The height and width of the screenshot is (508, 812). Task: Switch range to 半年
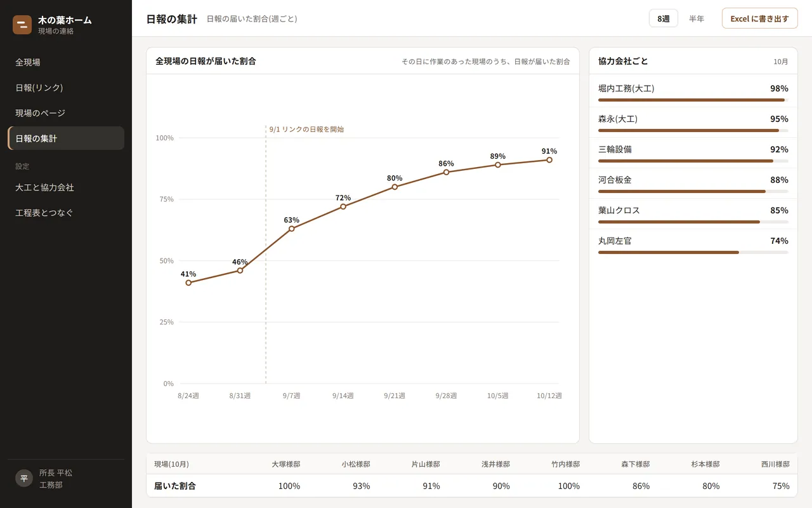(697, 18)
